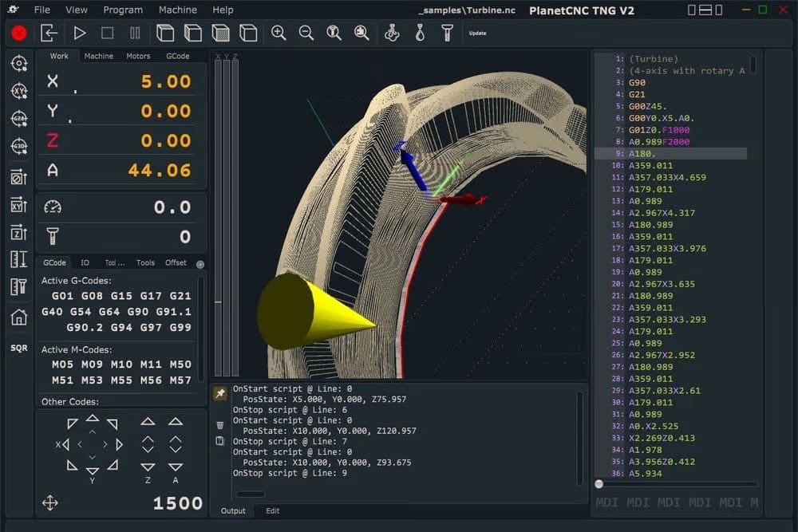Click the A axis value 44.06
This screenshot has height=532, width=798.
pyautogui.click(x=160, y=171)
